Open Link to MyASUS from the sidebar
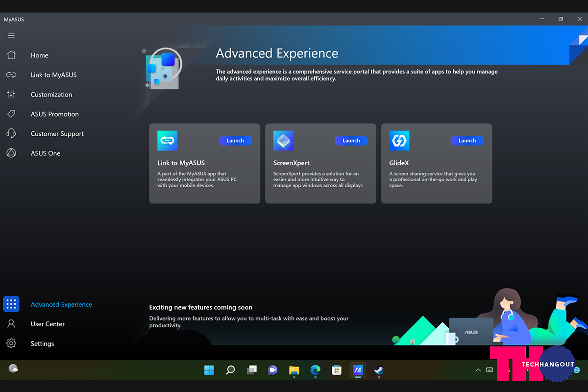This screenshot has width=588, height=392. [53, 75]
